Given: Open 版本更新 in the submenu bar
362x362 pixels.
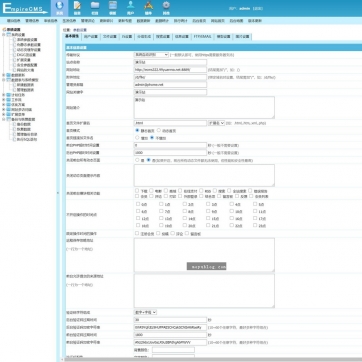Looking at the screenshot, I should pyautogui.click(x=255, y=21).
